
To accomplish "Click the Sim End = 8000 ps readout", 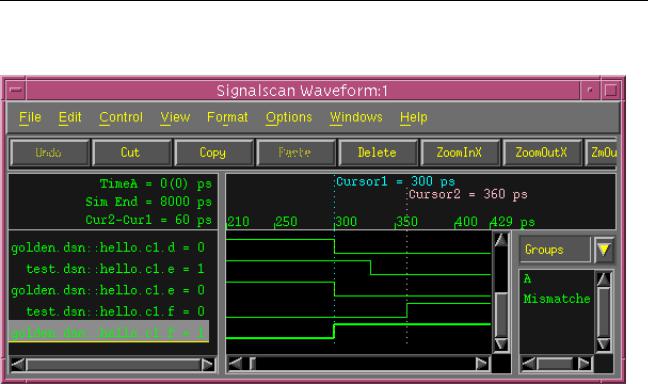I will [149, 202].
